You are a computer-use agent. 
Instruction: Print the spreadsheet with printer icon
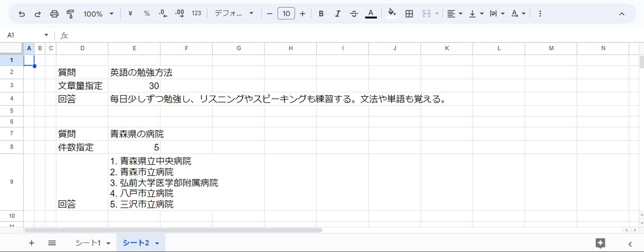click(54, 14)
